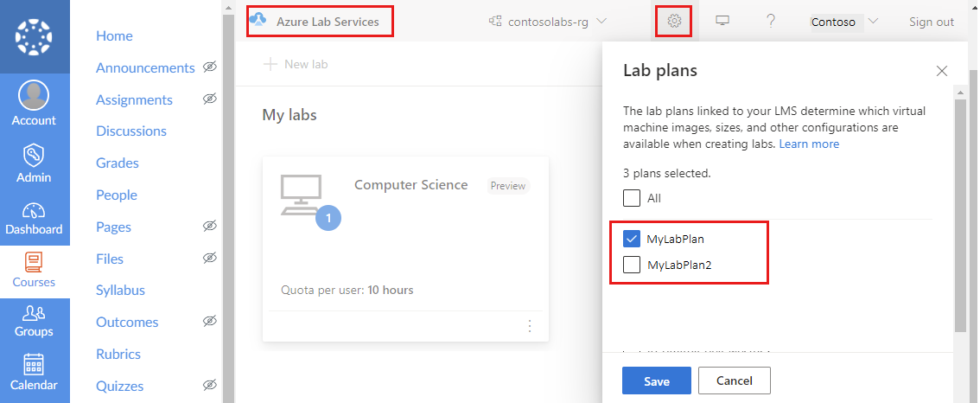980x403 pixels.
Task: Open the Admin shield icon
Action: [x=34, y=155]
